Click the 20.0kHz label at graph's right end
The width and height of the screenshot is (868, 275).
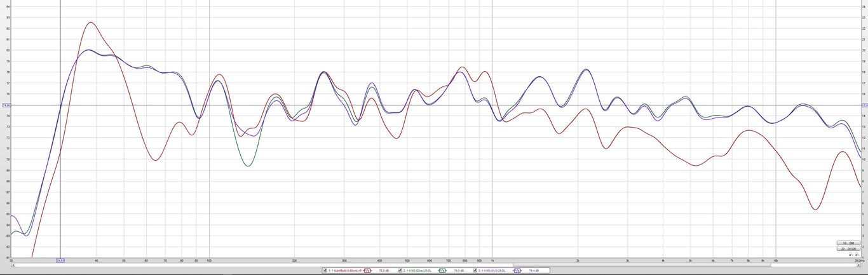[x=858, y=260]
